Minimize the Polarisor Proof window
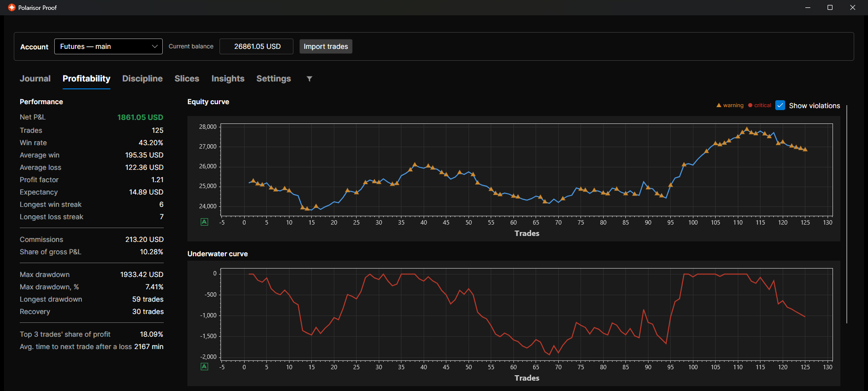The height and width of the screenshot is (391, 868). point(808,7)
